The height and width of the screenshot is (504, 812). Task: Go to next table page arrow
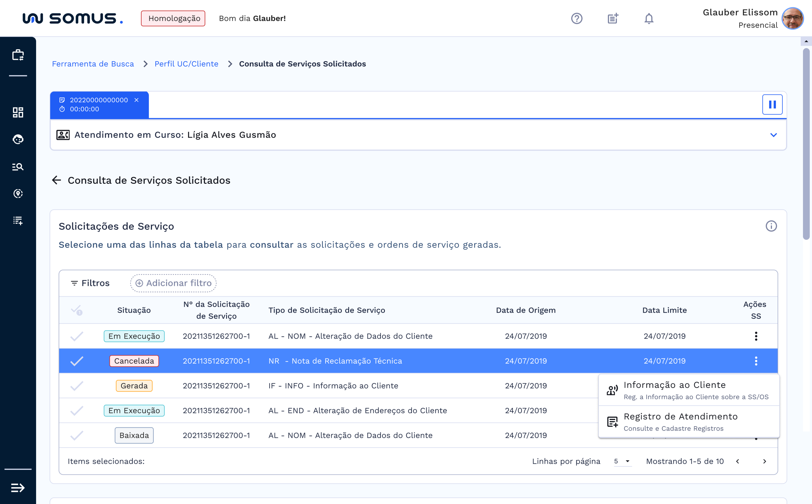pos(764,461)
